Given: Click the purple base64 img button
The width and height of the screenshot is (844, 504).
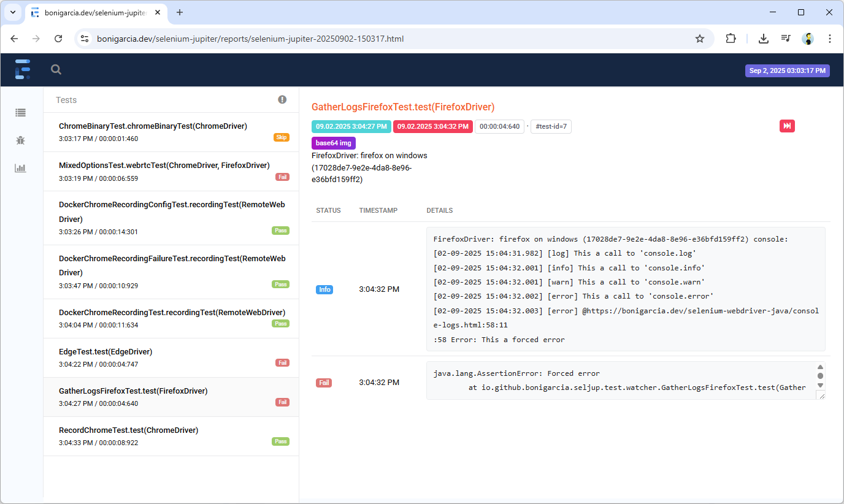Looking at the screenshot, I should click(x=334, y=143).
